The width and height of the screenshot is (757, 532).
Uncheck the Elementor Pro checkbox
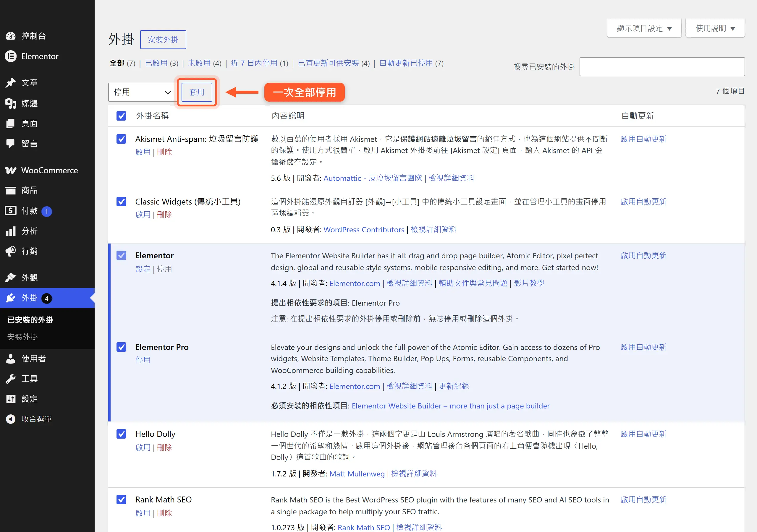coord(121,347)
